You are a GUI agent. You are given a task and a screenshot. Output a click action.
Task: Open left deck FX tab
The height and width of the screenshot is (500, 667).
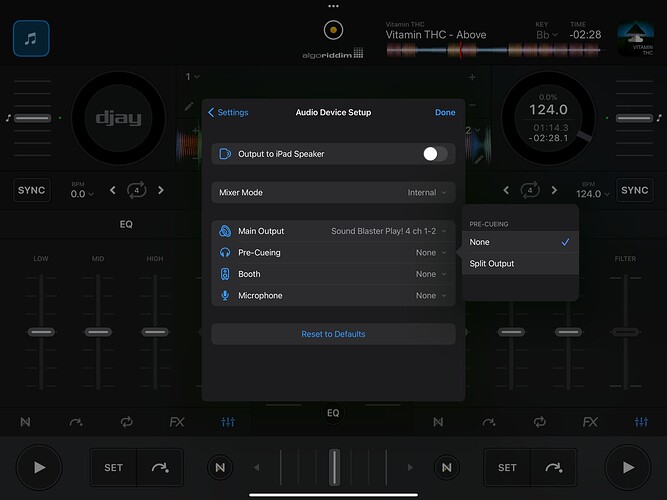[177, 422]
